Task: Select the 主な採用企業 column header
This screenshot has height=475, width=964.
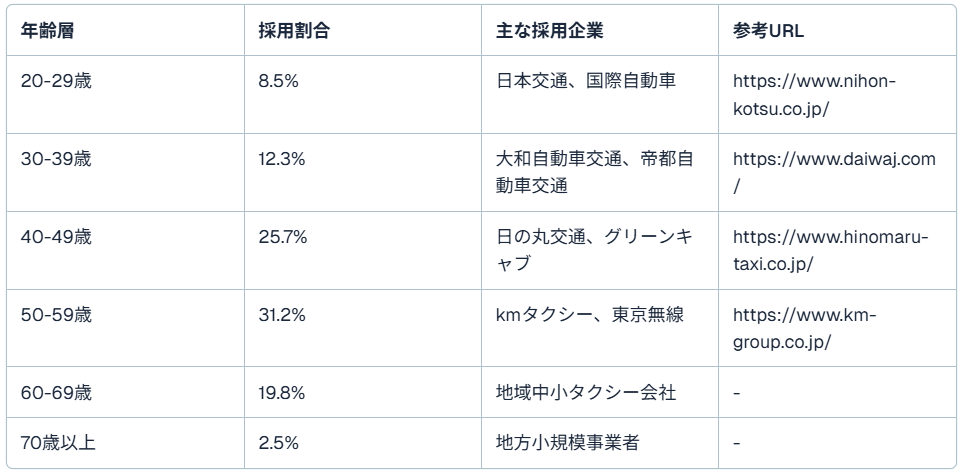Action: click(x=549, y=30)
